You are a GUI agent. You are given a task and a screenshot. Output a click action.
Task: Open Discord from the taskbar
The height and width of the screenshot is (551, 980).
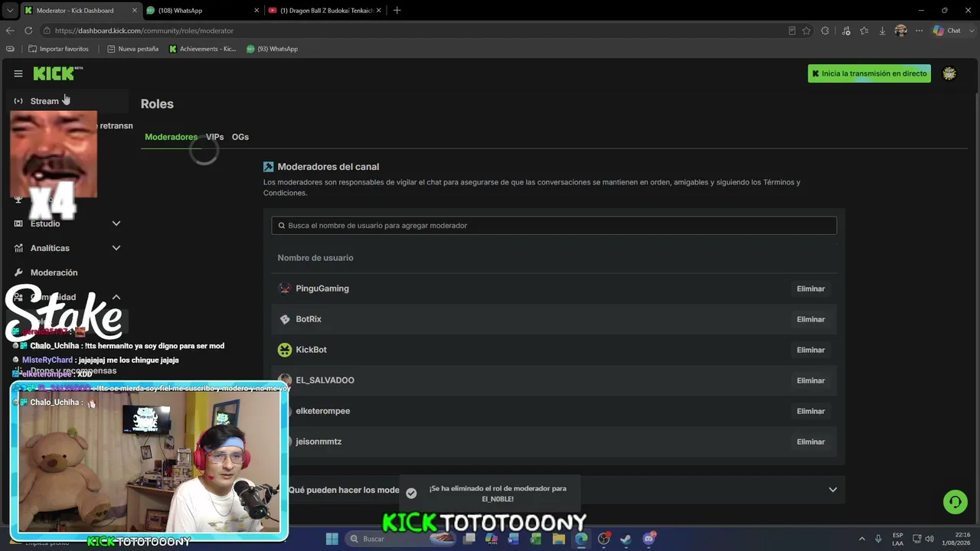coord(649,539)
